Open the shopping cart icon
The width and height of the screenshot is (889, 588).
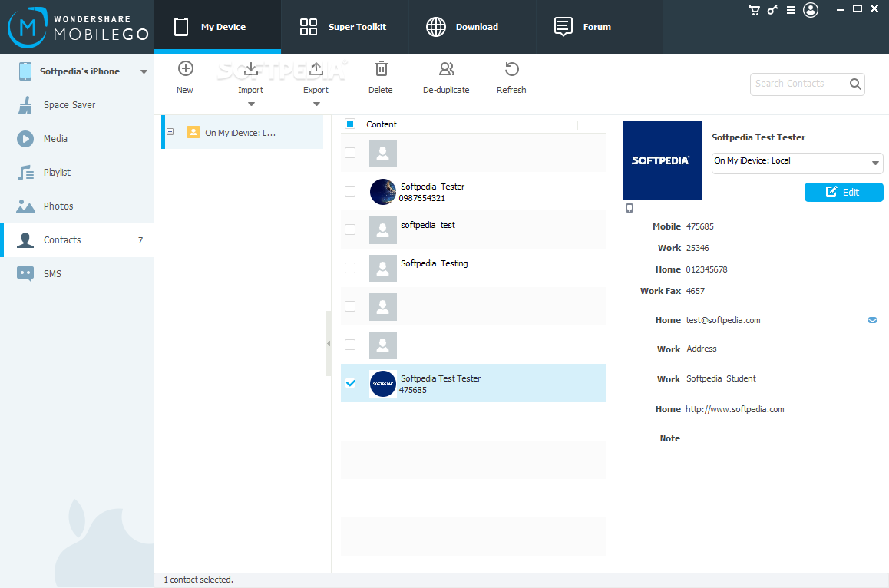coord(754,10)
